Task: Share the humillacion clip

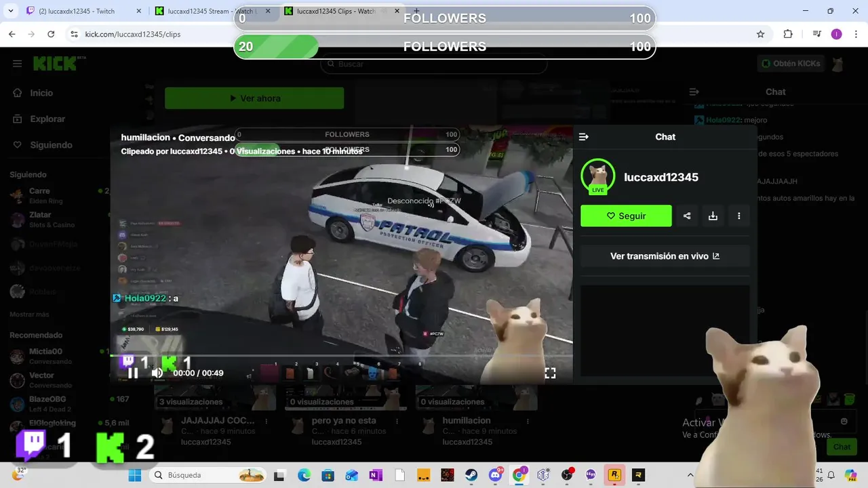Action: [x=687, y=216]
